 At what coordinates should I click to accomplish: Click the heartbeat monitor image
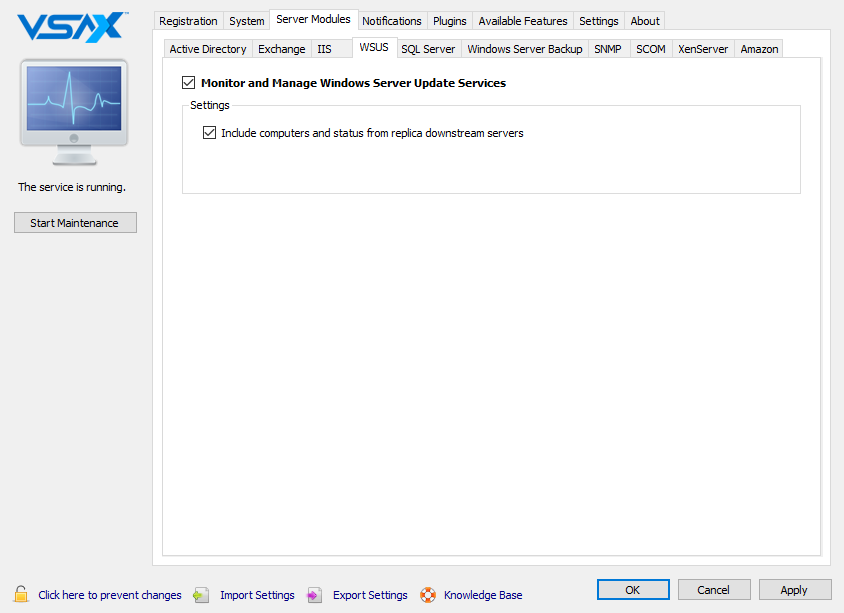click(x=74, y=111)
